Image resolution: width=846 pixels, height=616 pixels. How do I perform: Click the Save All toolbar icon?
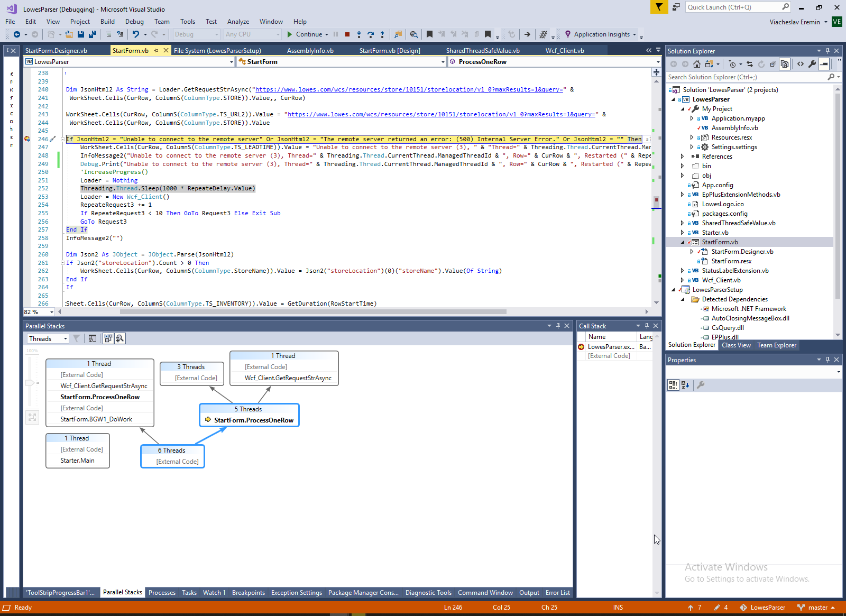coord(93,34)
